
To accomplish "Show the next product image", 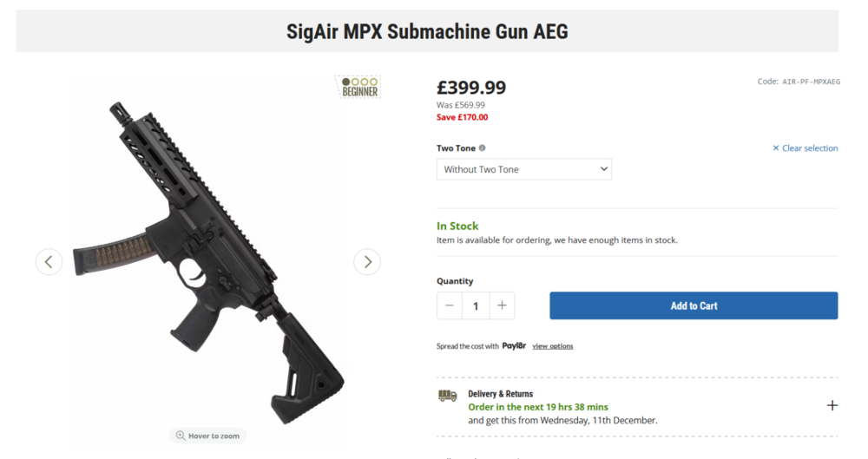I will [367, 261].
